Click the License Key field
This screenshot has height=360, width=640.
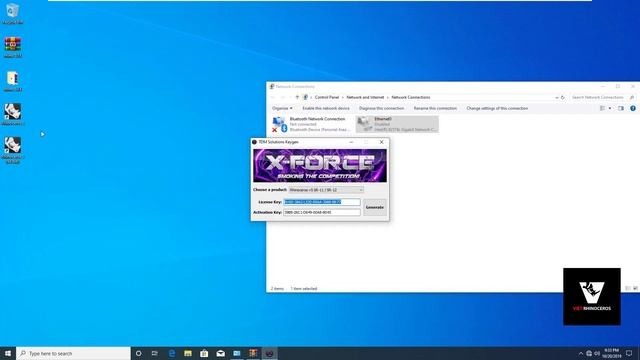pyautogui.click(x=322, y=202)
